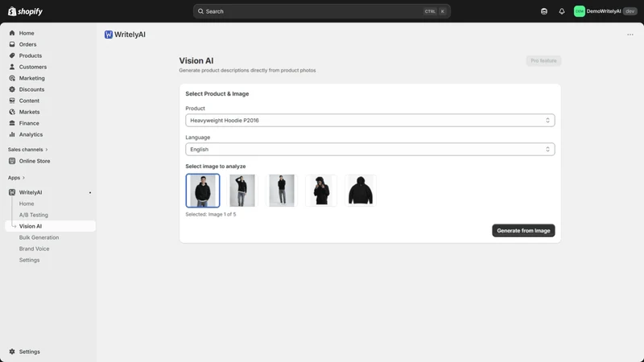This screenshot has height=362, width=644.
Task: Click the Online Store icon
Action: (x=12, y=161)
